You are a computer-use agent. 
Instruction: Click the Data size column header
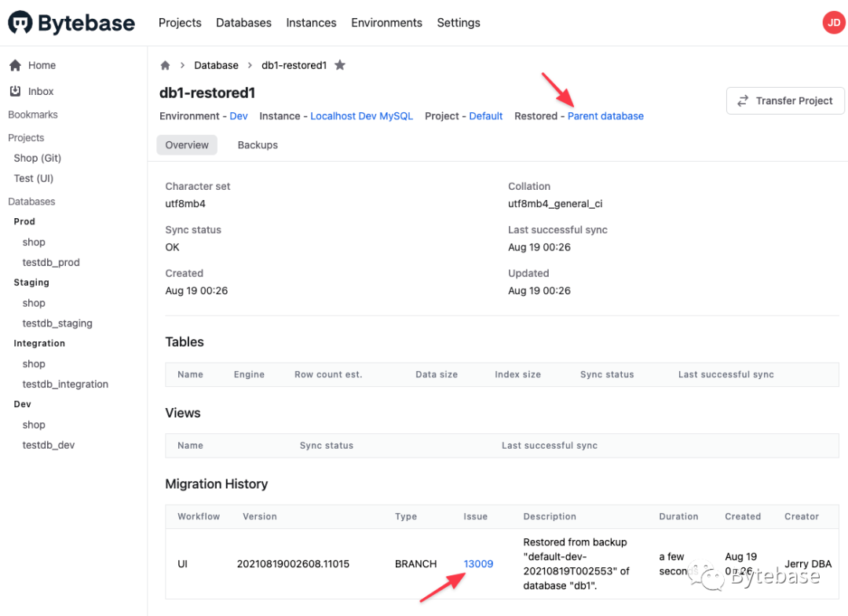click(437, 374)
